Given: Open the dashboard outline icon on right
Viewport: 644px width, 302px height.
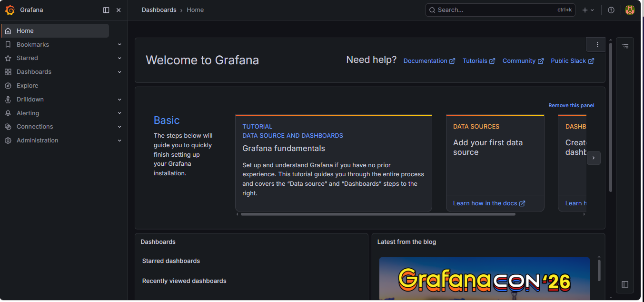Looking at the screenshot, I should click(625, 46).
